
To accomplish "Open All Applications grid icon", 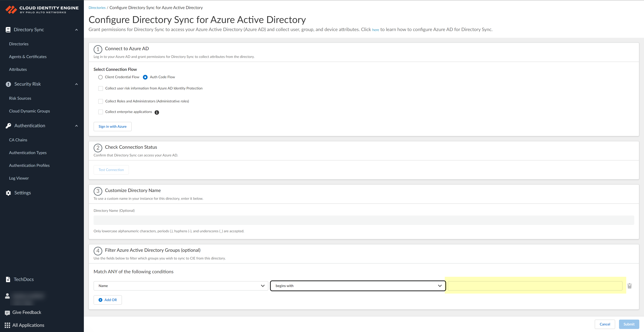I will click(7, 325).
